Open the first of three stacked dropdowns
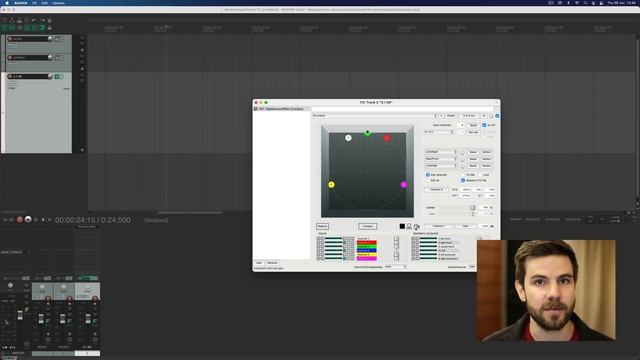This screenshot has width=640, height=360. coord(440,152)
